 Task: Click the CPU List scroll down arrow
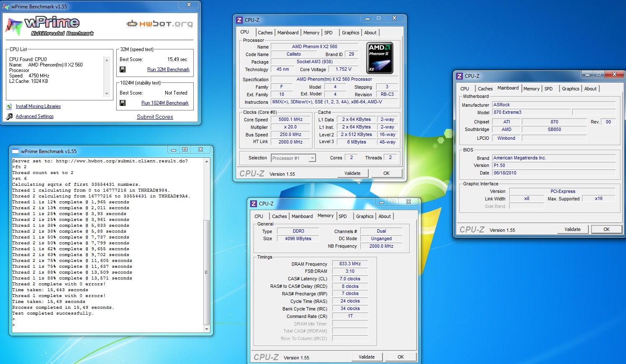(x=107, y=94)
